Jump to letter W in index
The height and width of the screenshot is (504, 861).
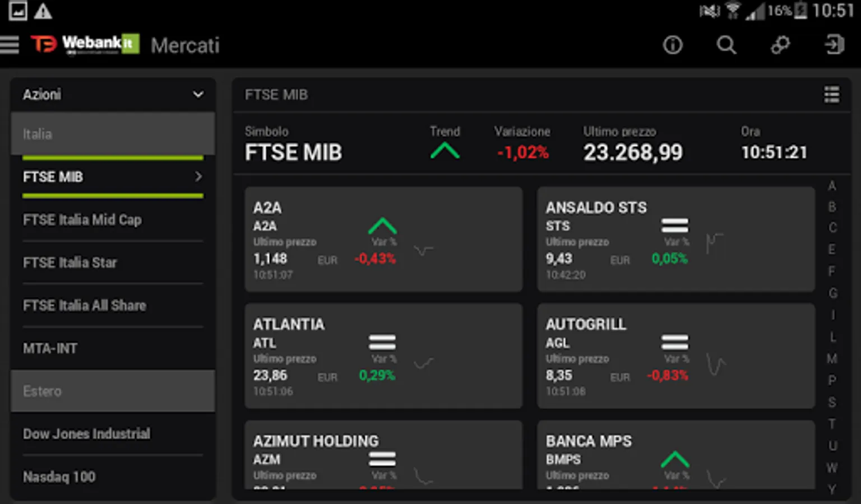pos(832,468)
